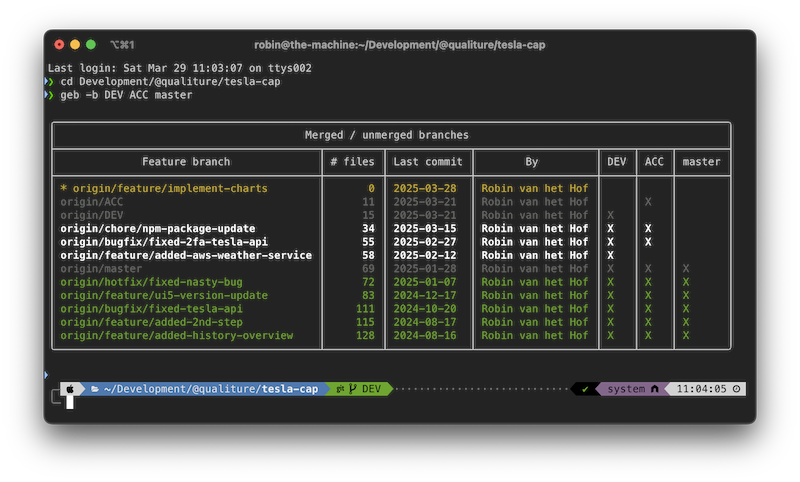800x482 pixels.
Task: Click the window title robin@the-machine path
Action: click(x=399, y=45)
